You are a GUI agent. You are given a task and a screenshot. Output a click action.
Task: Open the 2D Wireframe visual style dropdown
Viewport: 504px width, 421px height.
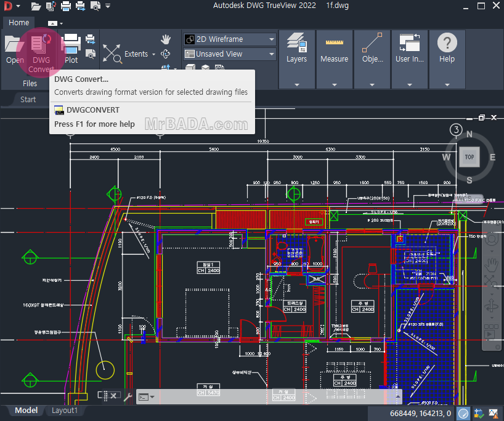click(229, 39)
